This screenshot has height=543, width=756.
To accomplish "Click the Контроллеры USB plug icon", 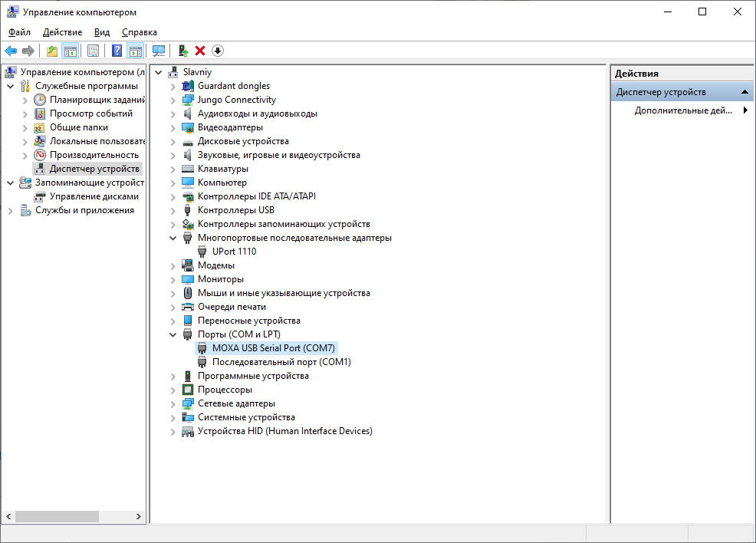I will (188, 210).
